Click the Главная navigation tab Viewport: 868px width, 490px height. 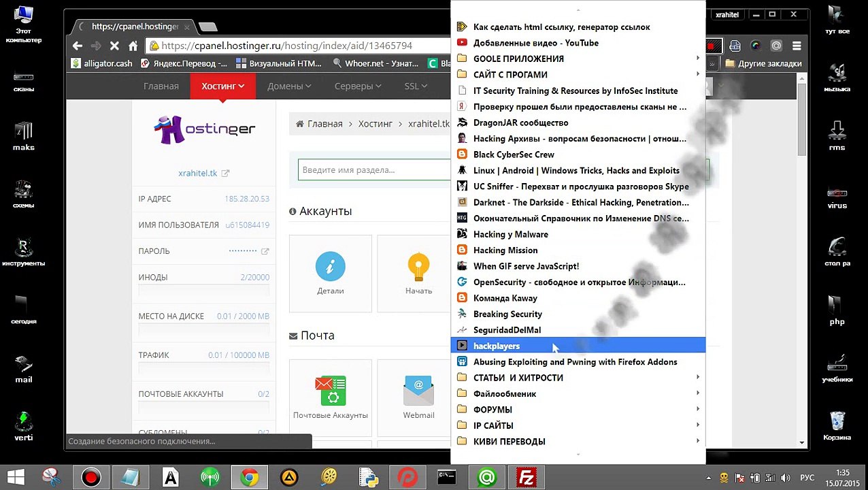(161, 86)
